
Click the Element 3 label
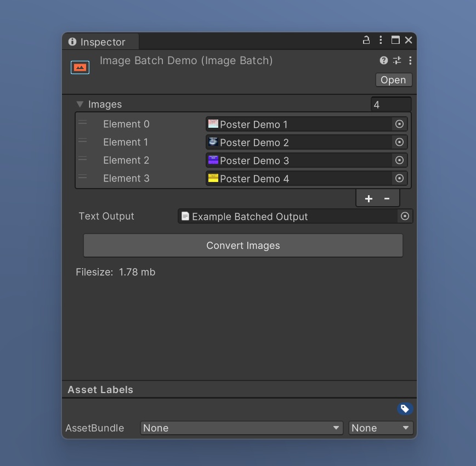click(126, 178)
